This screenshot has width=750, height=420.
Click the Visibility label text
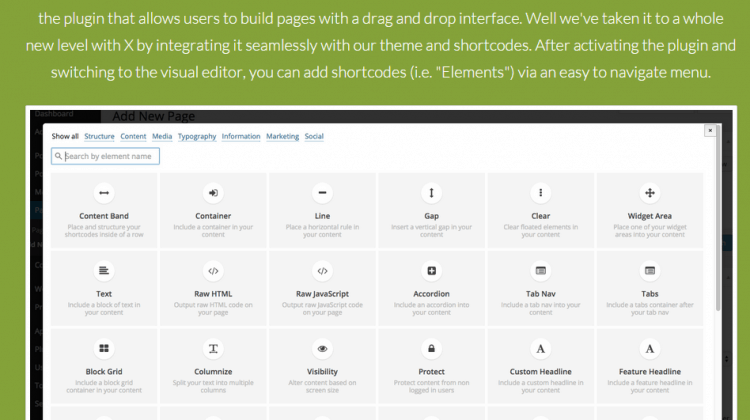pos(322,372)
